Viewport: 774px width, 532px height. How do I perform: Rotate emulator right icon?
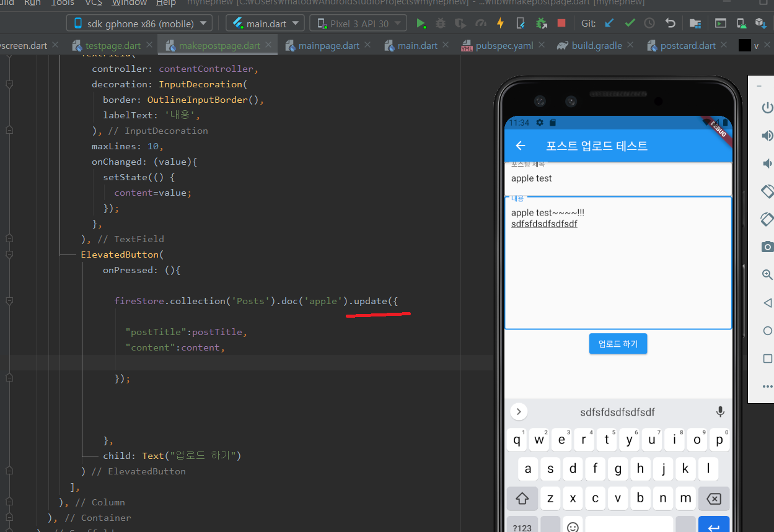pos(767,219)
